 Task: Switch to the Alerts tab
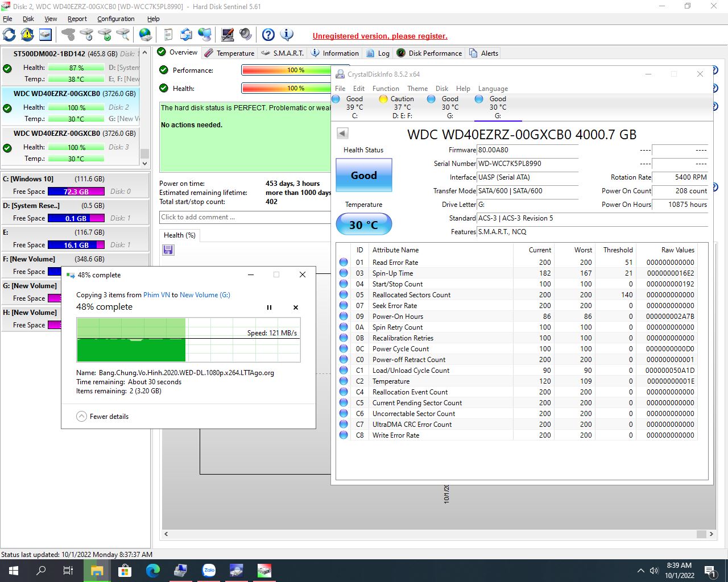click(x=484, y=53)
